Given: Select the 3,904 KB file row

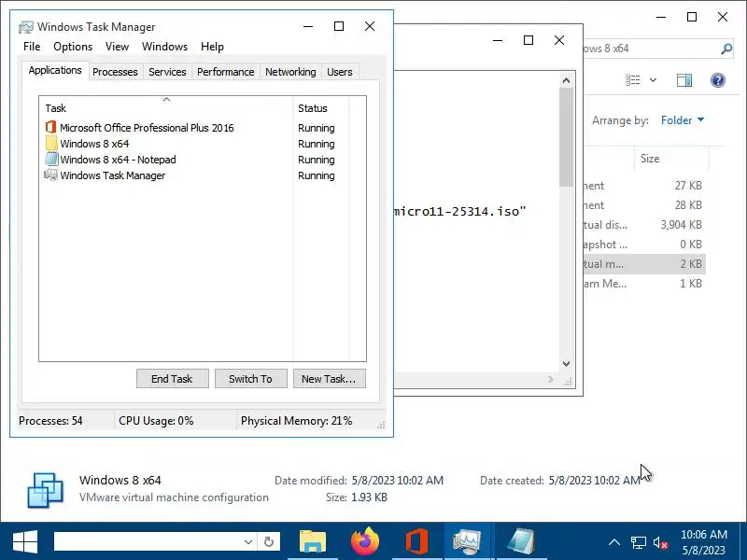Looking at the screenshot, I should [643, 225].
